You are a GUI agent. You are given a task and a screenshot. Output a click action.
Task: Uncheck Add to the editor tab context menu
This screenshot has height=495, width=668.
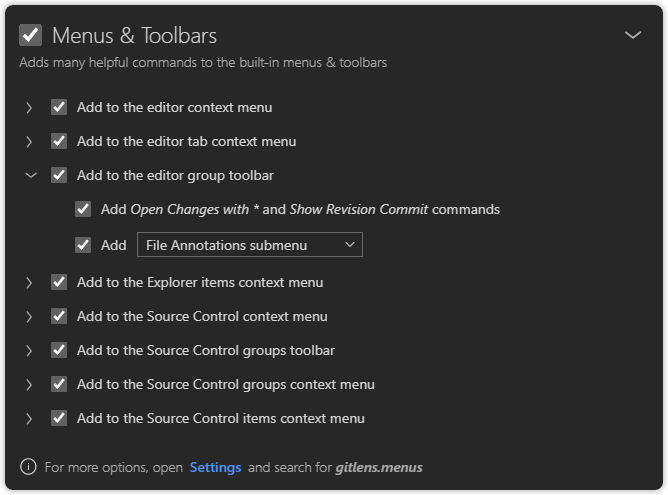[59, 141]
